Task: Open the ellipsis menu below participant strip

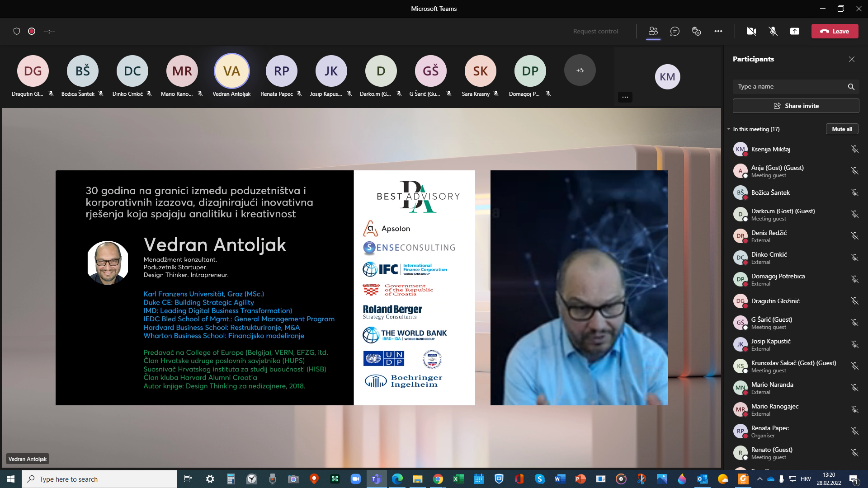Action: tap(625, 97)
